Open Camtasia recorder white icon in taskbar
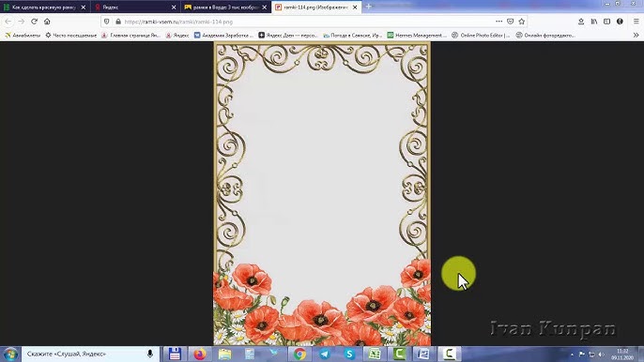 [450, 354]
